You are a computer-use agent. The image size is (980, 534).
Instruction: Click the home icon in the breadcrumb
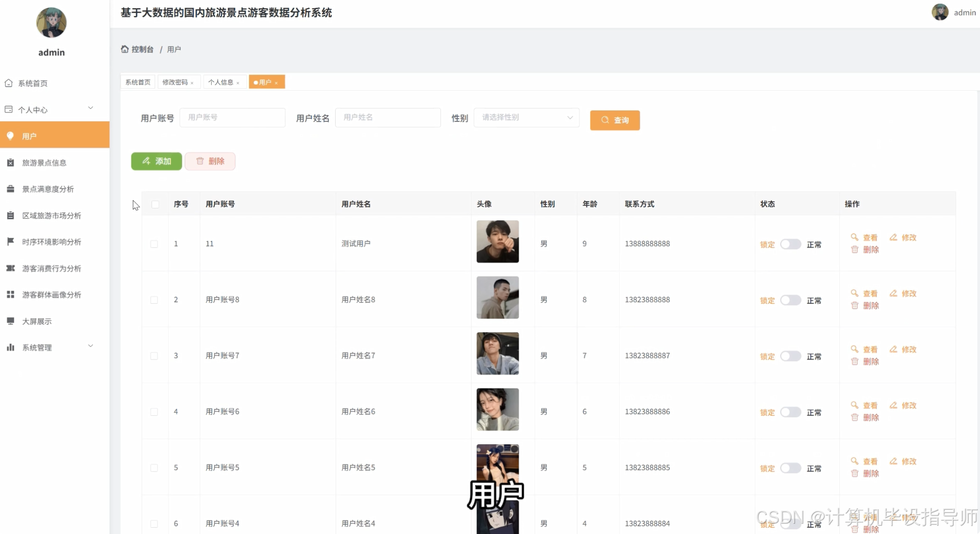click(124, 48)
